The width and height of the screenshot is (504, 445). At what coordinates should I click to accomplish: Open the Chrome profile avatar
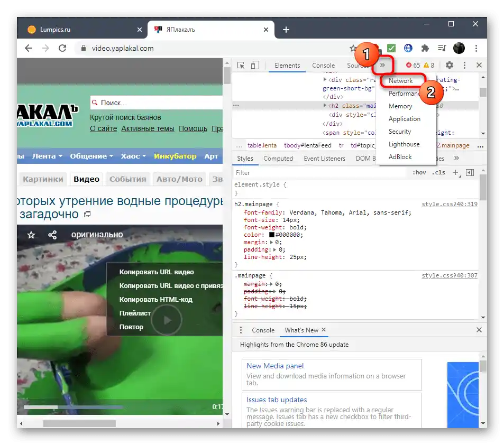coord(459,48)
